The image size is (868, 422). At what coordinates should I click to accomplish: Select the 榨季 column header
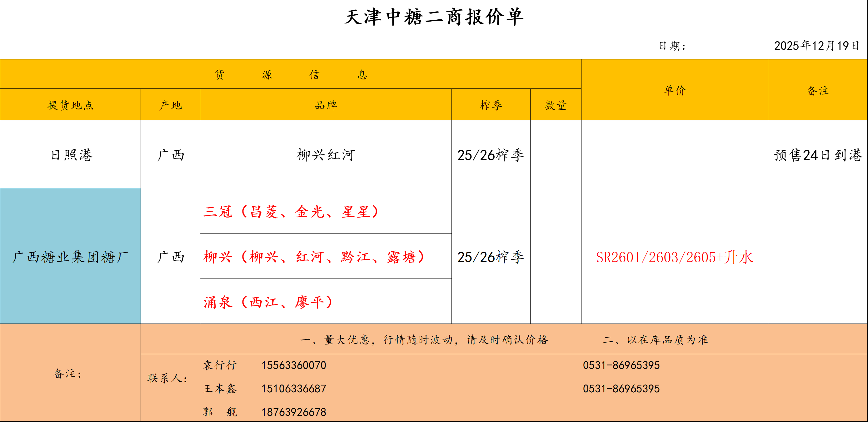coord(491,105)
